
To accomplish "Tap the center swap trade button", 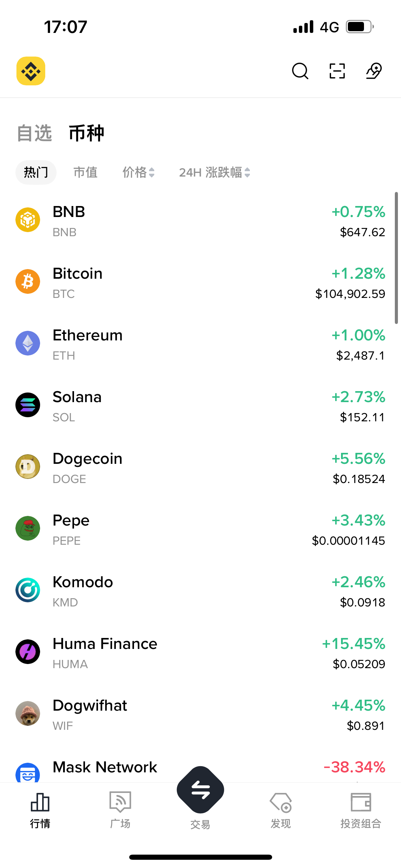I will coord(200,789).
